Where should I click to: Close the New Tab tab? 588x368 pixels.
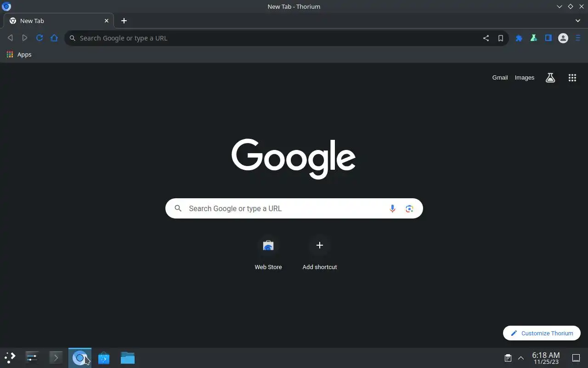107,21
